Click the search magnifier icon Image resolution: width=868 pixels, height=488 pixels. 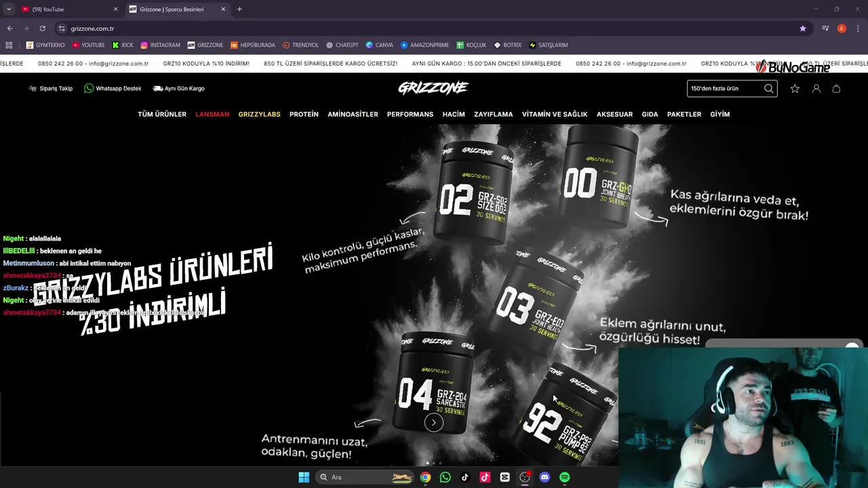(x=768, y=88)
